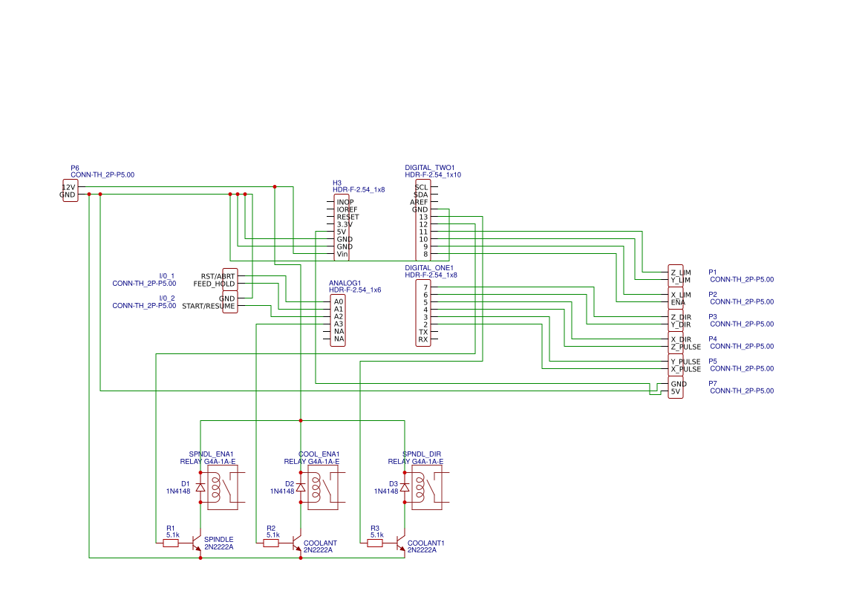
Task: Click the '1N4148' value under D1
Action: (x=178, y=491)
